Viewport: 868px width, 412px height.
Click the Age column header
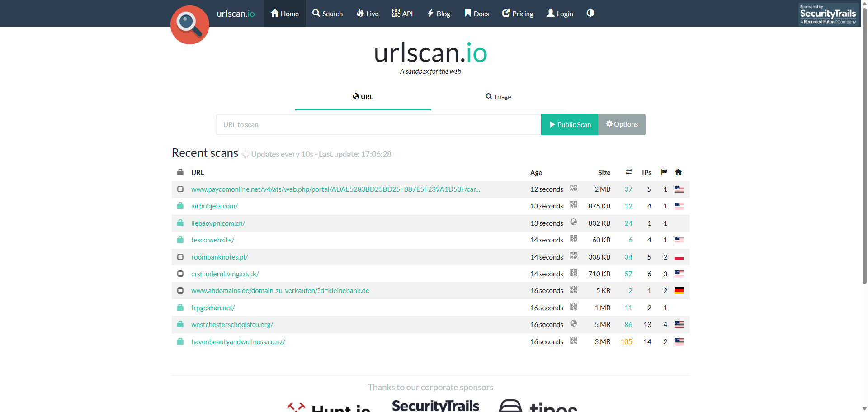click(536, 173)
